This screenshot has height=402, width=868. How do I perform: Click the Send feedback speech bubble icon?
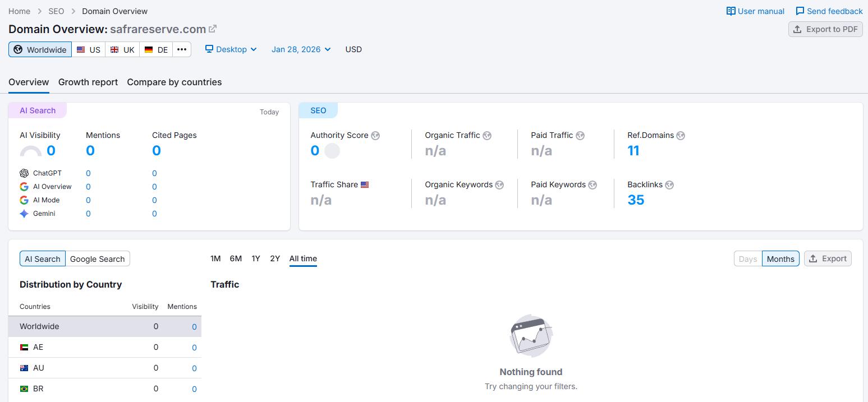coord(800,11)
